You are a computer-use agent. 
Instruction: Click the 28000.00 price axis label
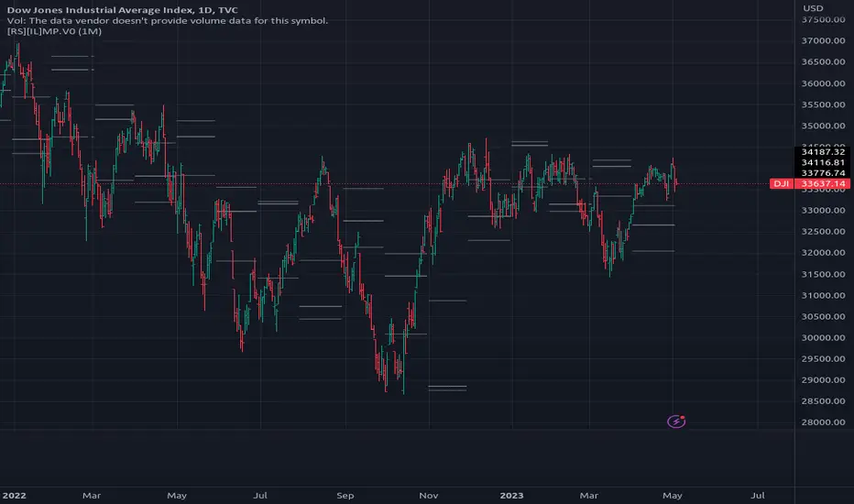click(823, 422)
